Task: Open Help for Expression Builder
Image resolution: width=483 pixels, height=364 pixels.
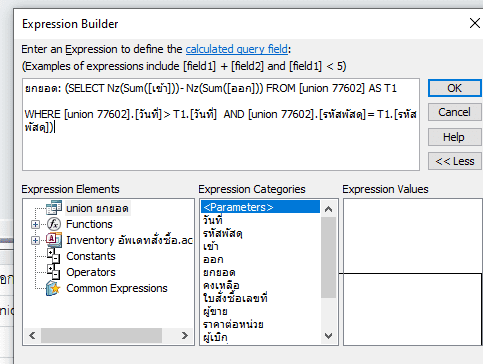Action: tap(454, 137)
